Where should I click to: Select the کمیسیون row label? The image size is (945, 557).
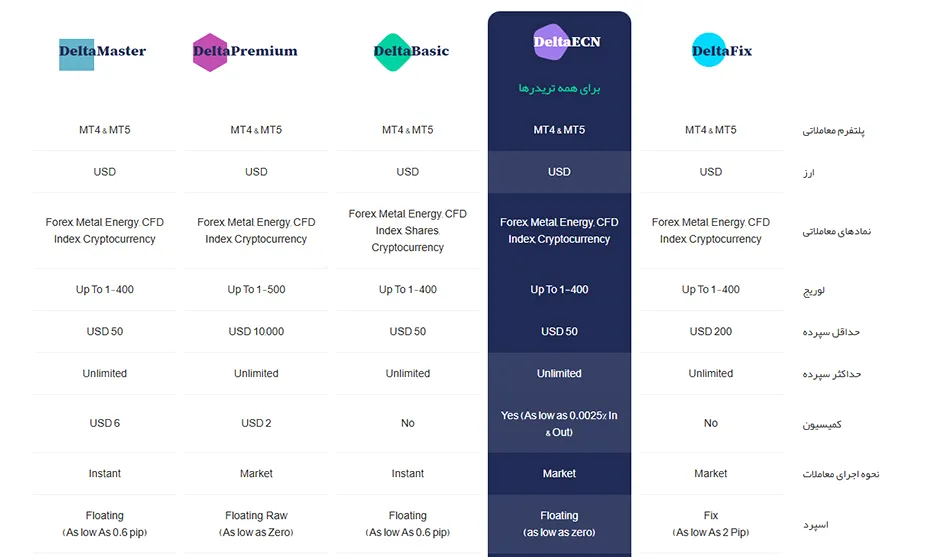click(821, 424)
